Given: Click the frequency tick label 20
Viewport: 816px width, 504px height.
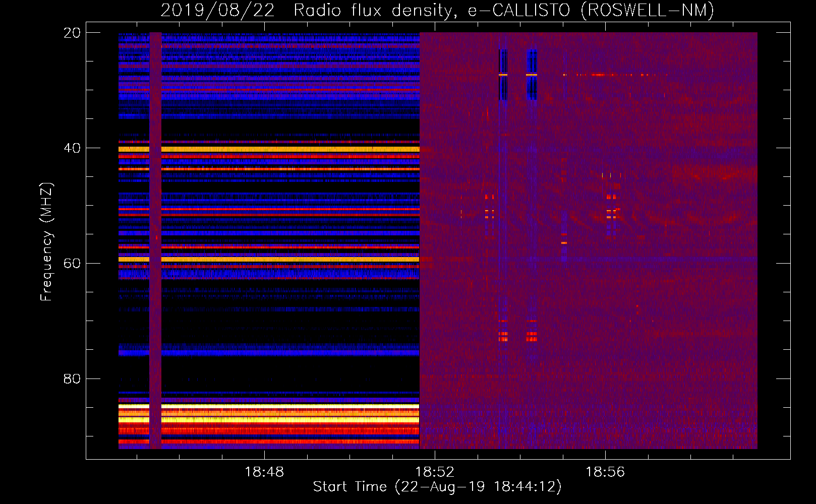Looking at the screenshot, I should pos(72,33).
